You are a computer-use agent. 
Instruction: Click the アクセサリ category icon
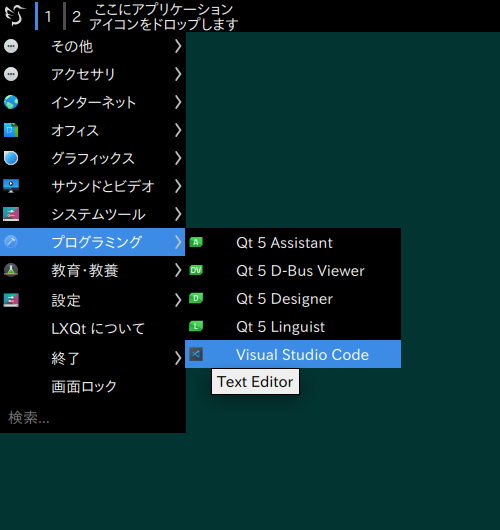pos(11,74)
